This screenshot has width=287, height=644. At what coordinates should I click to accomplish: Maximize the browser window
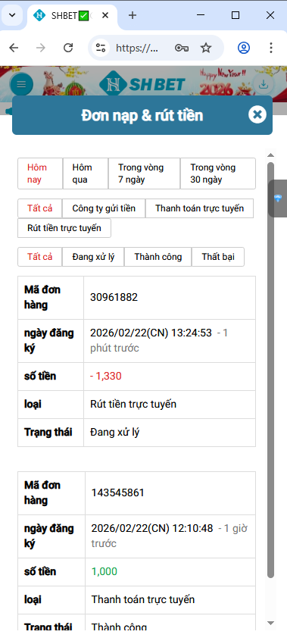236,15
